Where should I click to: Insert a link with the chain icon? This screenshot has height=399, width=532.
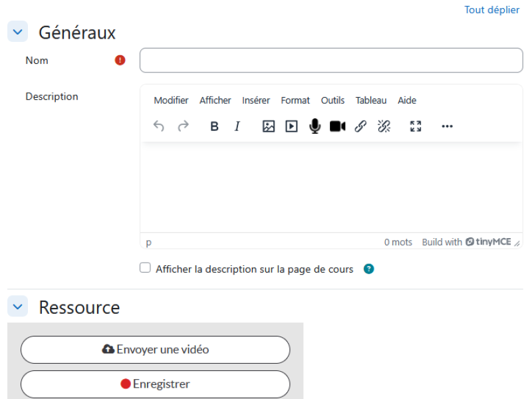(360, 126)
